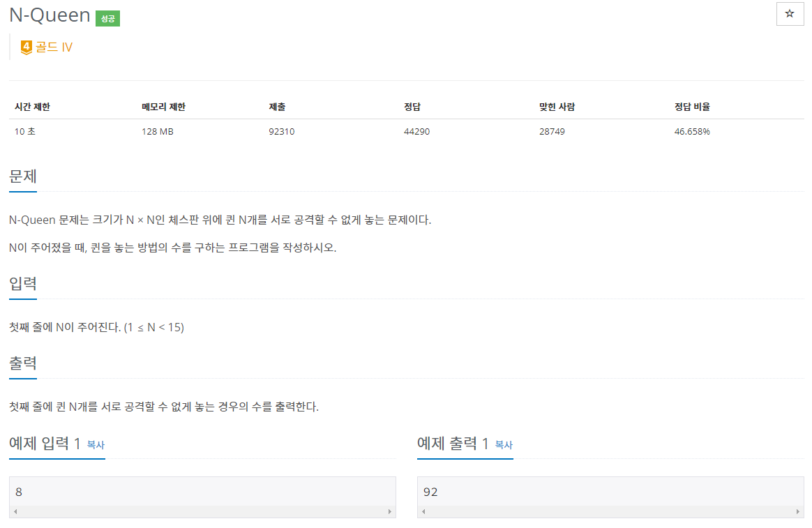Click the left scroll arrow under sample output 92

(423, 511)
